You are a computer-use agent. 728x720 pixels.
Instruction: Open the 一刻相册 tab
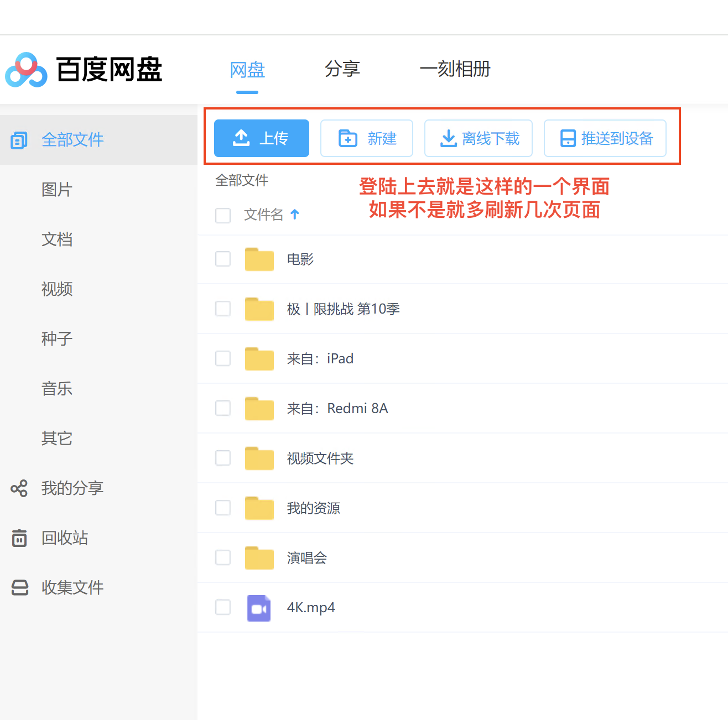pyautogui.click(x=455, y=69)
